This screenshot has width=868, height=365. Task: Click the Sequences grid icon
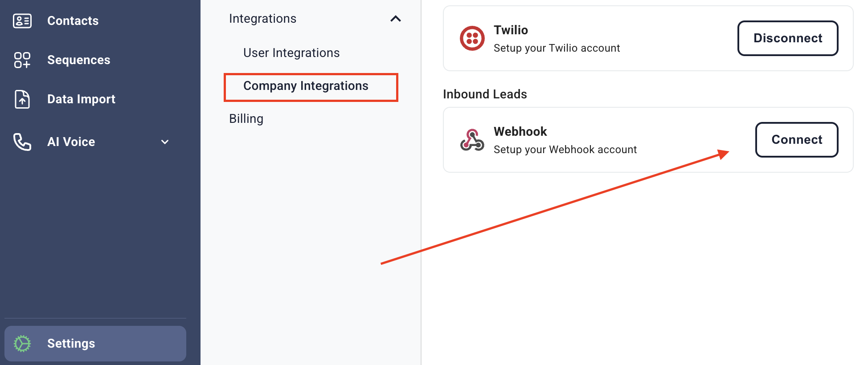tap(22, 60)
